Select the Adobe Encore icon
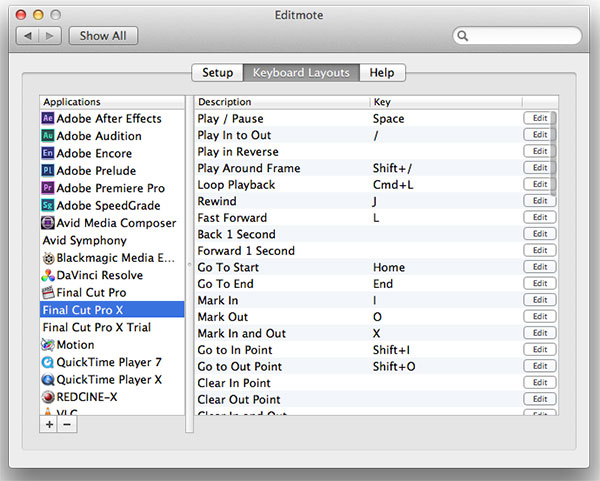The width and height of the screenshot is (600, 481). pyautogui.click(x=47, y=153)
